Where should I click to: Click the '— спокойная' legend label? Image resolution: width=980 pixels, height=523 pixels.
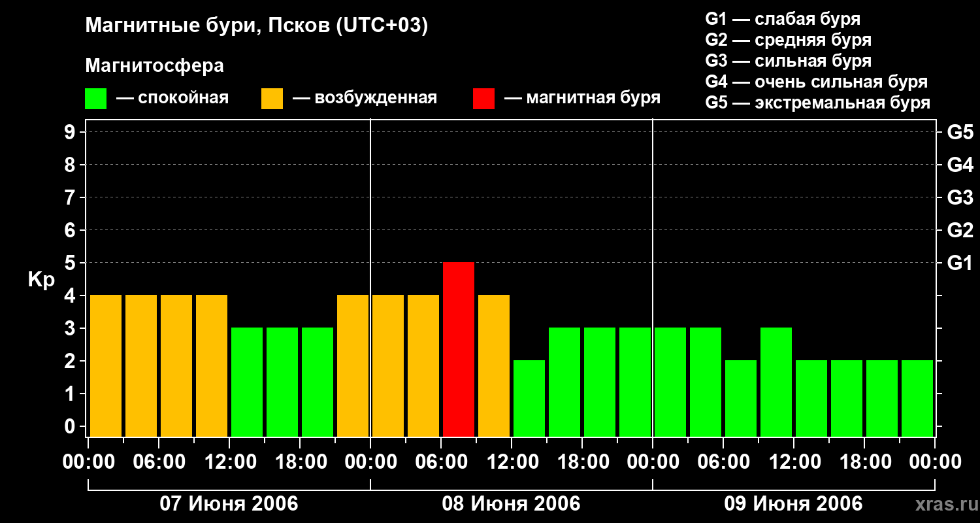click(x=172, y=99)
